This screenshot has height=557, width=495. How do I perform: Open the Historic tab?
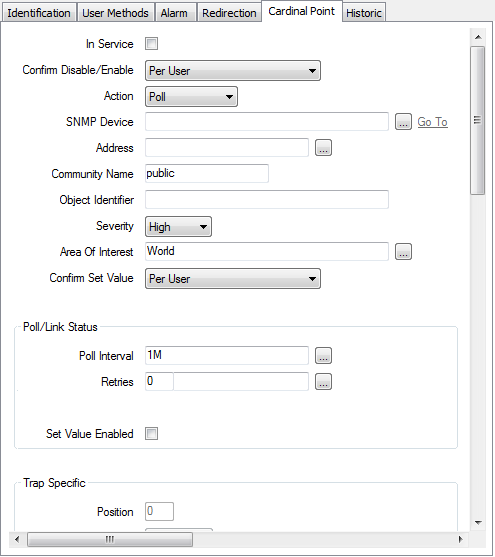point(364,13)
